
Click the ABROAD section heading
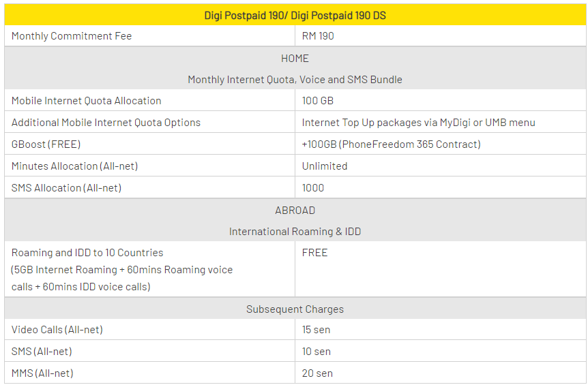295,211
